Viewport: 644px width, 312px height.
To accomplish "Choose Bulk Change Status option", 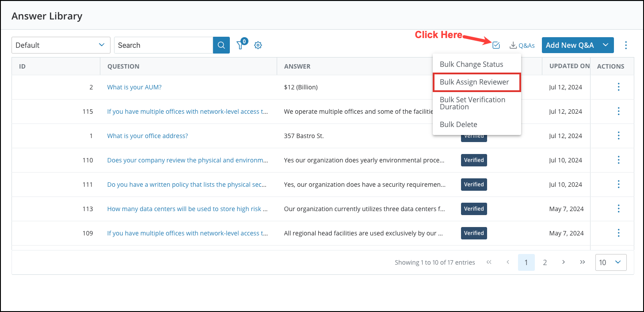I will click(x=471, y=65).
